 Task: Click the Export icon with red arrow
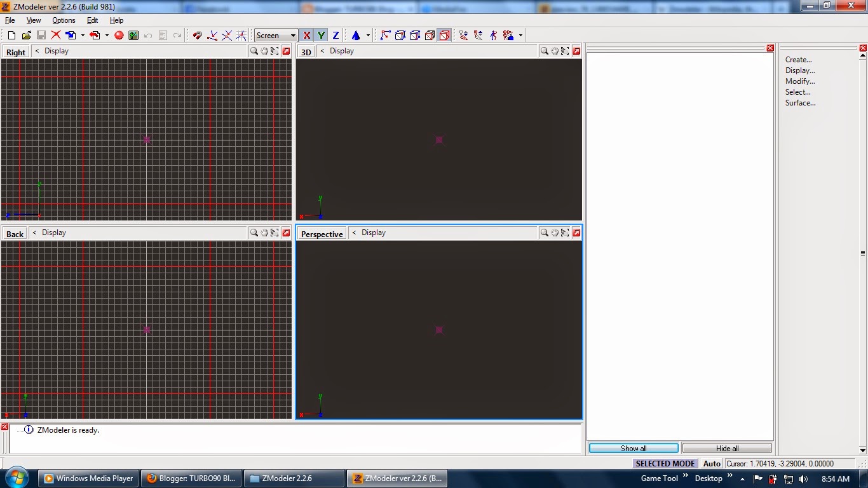click(x=95, y=36)
